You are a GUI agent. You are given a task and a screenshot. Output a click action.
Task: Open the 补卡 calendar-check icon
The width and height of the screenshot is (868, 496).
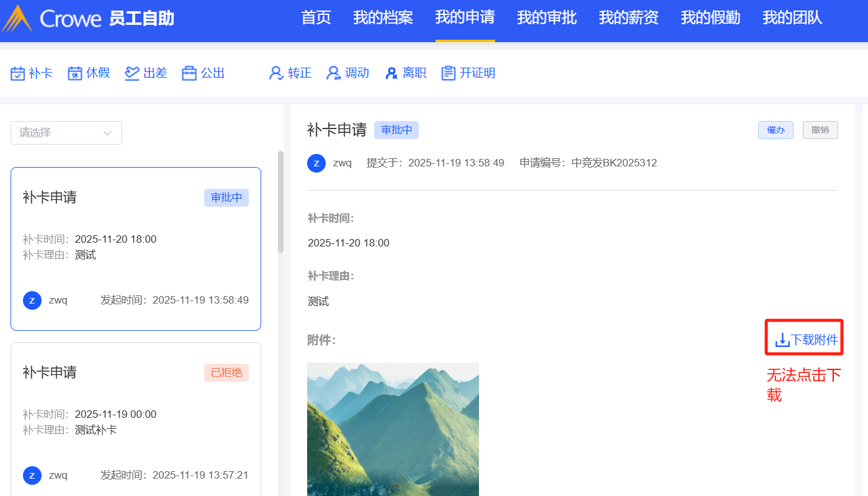point(18,73)
